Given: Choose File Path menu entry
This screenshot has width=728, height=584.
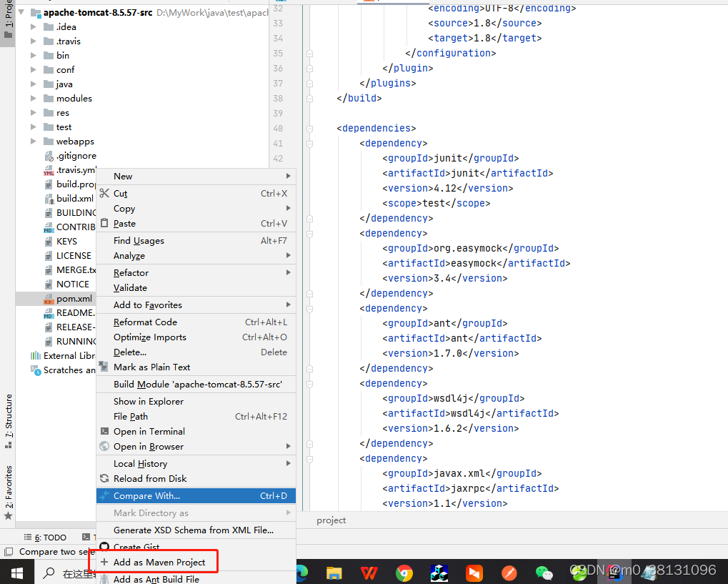Looking at the screenshot, I should point(196,416).
